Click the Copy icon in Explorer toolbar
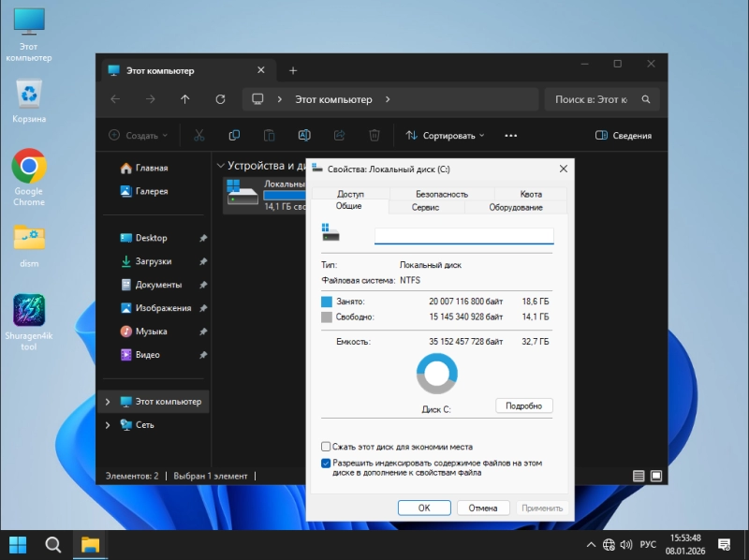The height and width of the screenshot is (560, 749). [x=234, y=136]
